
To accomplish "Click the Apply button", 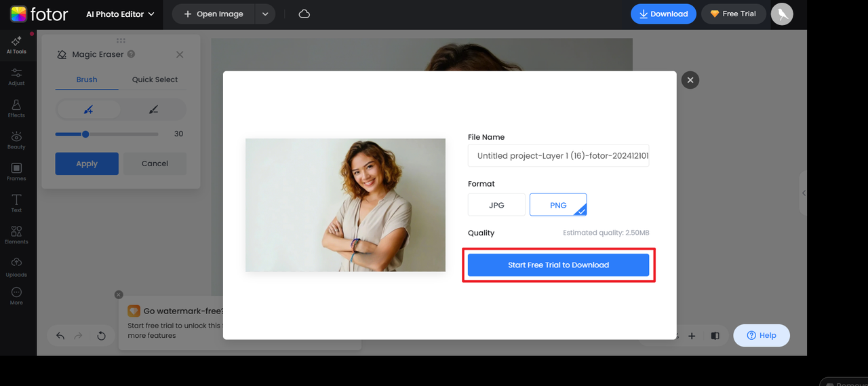I will [x=87, y=163].
